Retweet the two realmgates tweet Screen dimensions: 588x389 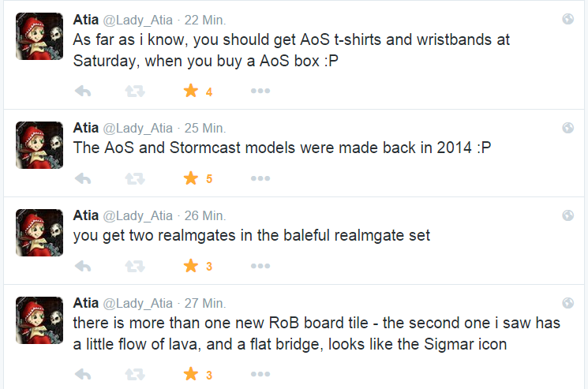pos(136,266)
